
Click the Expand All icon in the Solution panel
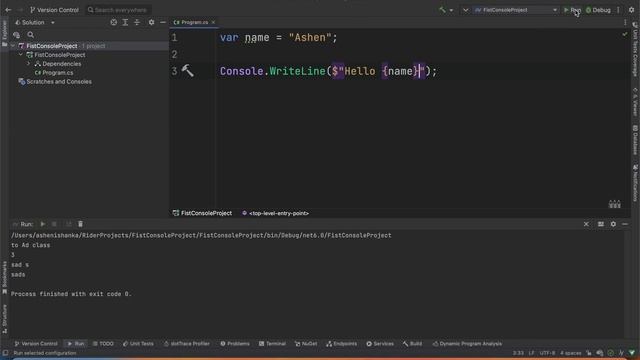coord(125,22)
